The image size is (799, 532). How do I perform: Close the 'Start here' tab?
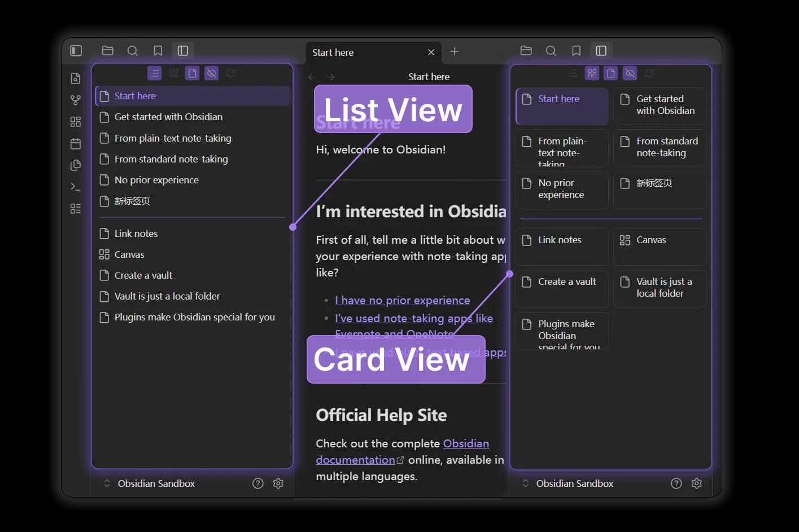431,52
